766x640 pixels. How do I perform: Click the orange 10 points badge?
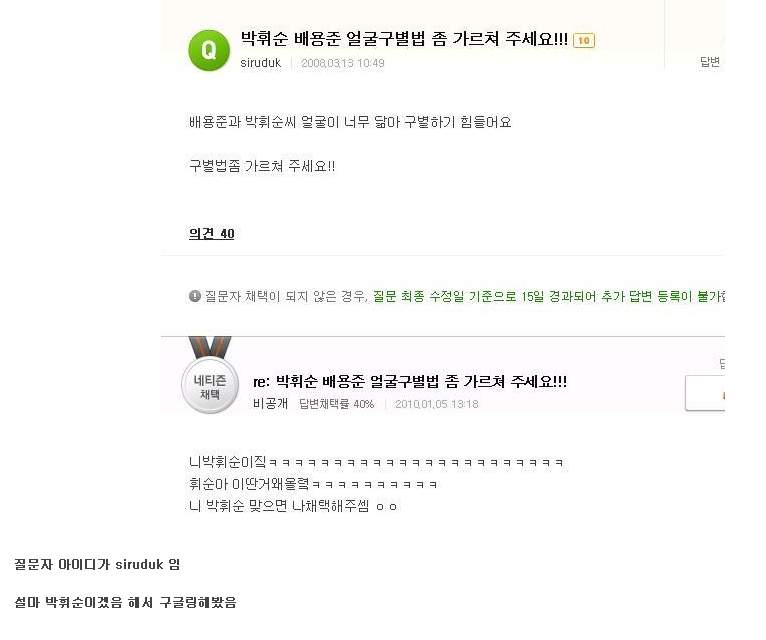point(584,41)
